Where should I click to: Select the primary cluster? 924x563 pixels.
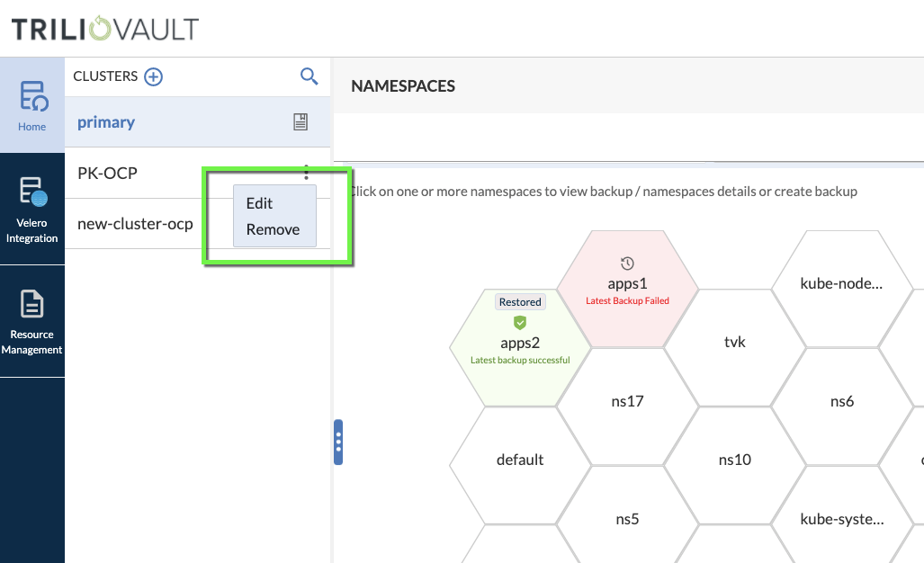[x=106, y=122]
